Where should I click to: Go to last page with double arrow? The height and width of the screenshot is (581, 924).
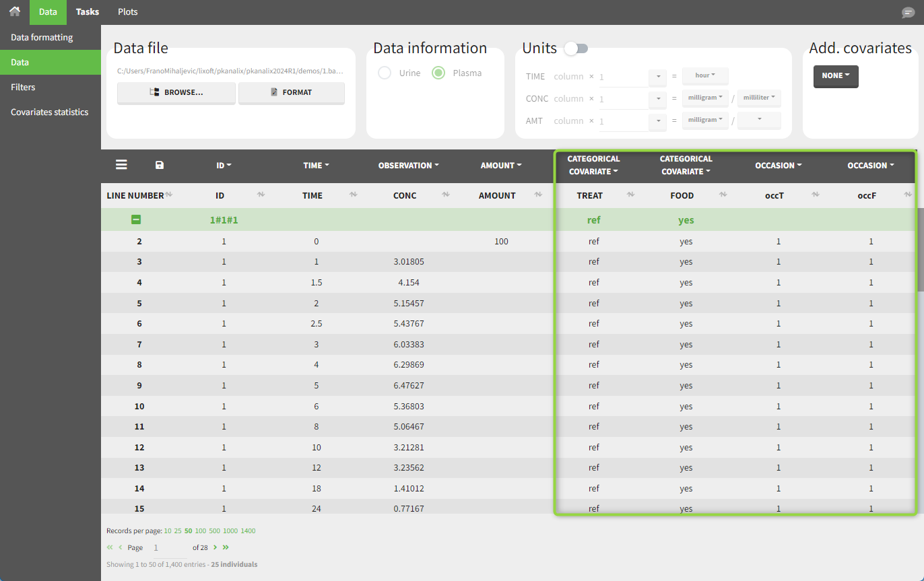coord(226,547)
